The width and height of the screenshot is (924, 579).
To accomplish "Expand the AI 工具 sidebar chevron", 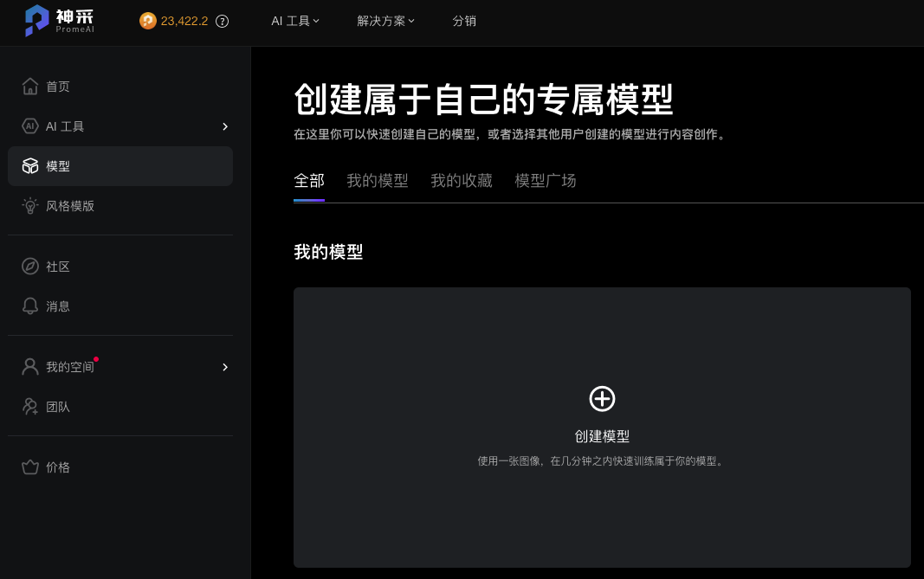I will pos(225,126).
